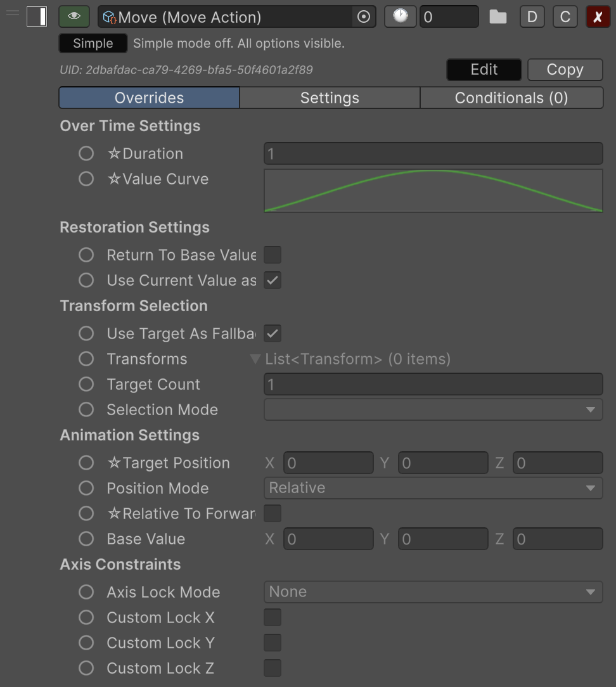Click the red X remove button
The image size is (616, 687).
pyautogui.click(x=598, y=17)
